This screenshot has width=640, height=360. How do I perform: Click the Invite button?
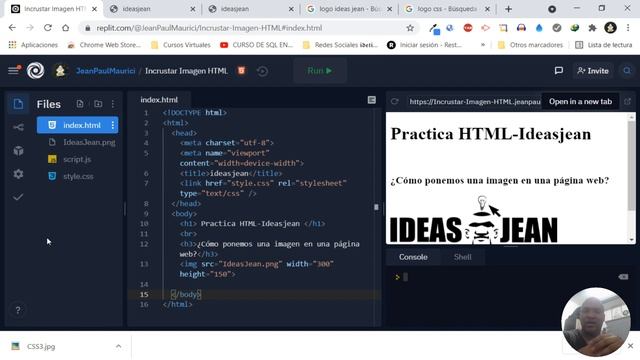(x=593, y=71)
